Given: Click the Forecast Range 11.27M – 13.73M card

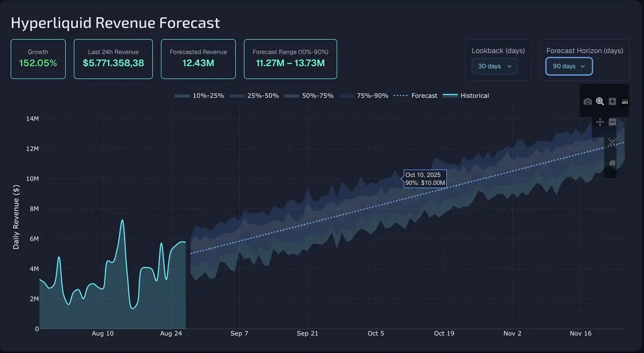Looking at the screenshot, I should point(290,59).
